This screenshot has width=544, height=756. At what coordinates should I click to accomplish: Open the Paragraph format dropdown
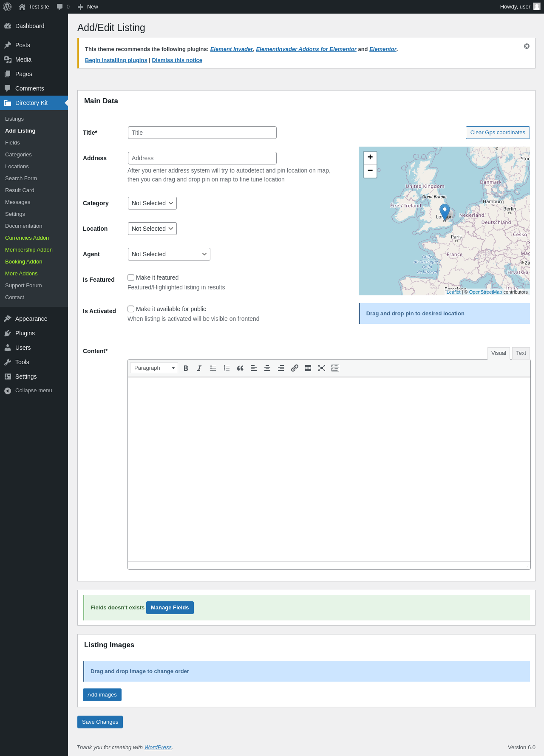[x=154, y=368]
